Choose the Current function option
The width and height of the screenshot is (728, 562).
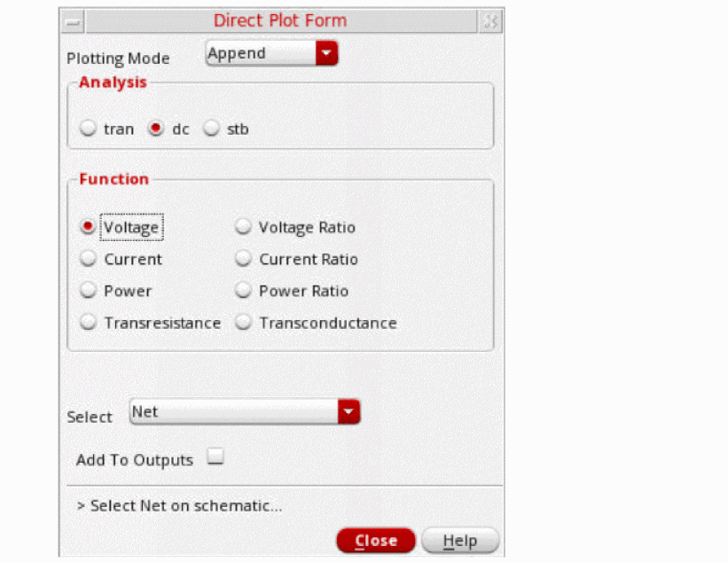(88, 259)
